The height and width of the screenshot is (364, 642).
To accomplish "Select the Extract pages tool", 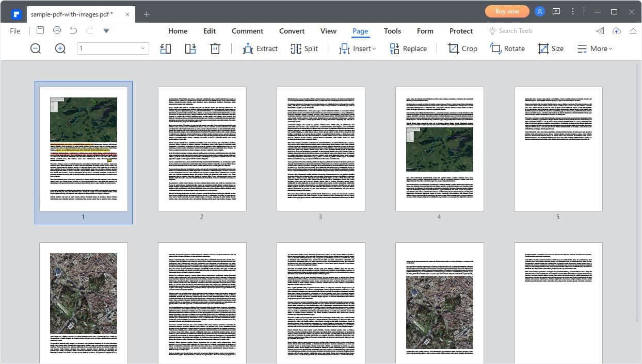I will [260, 48].
